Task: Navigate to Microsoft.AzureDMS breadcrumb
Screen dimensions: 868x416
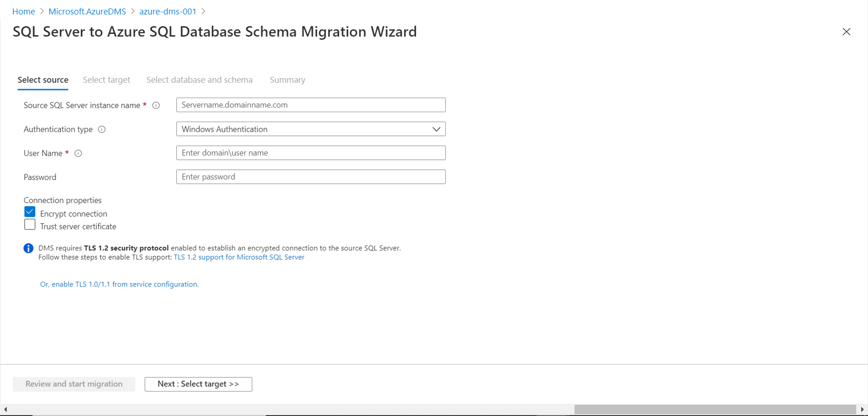Action: [87, 12]
